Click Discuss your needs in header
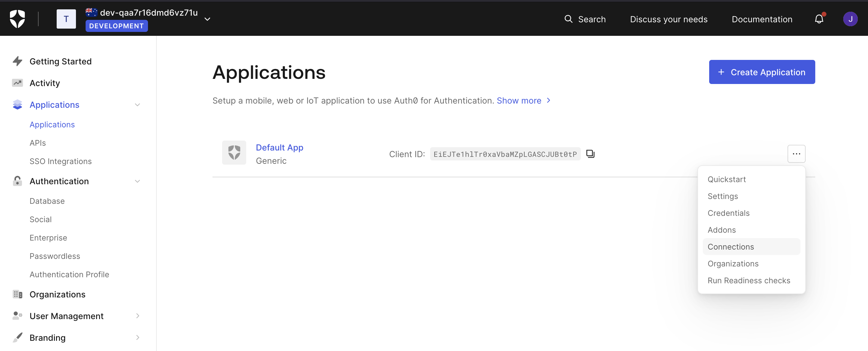868x351 pixels. 668,19
